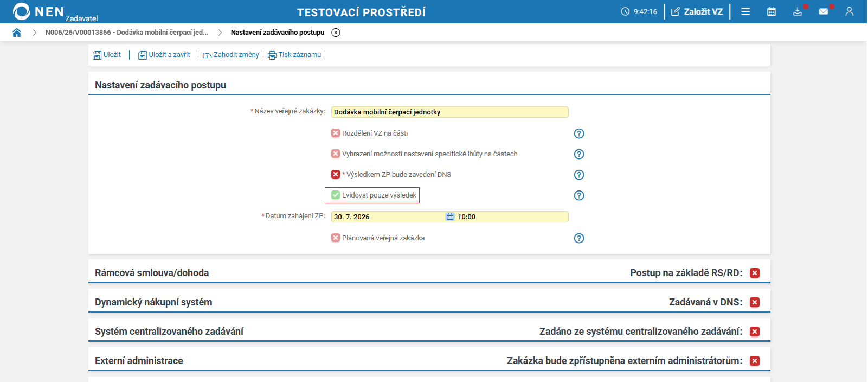Open the calendar icon in header
868x382 pixels.
[x=771, y=11]
